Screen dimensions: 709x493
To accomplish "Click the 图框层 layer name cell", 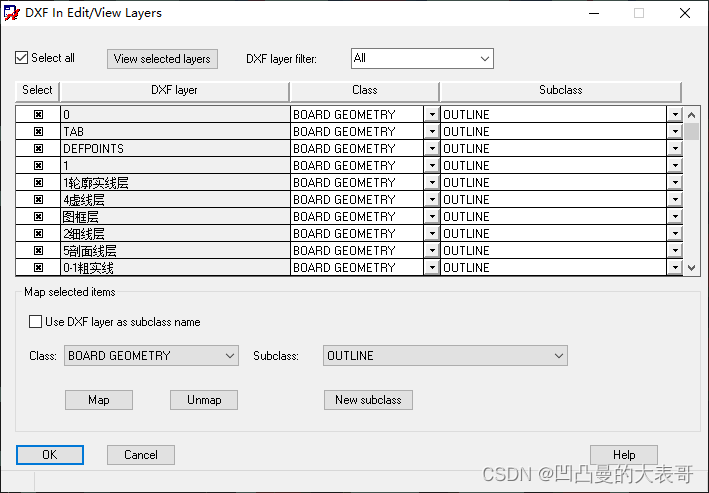I will 175,217.
